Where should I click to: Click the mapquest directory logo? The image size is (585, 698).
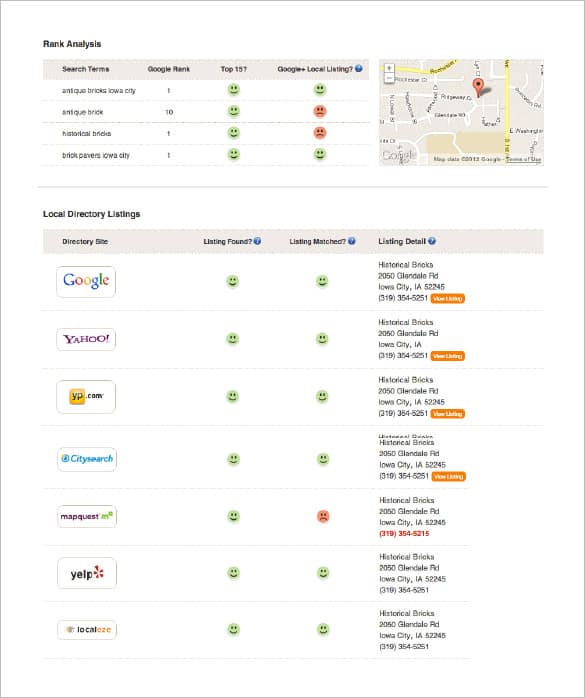point(87,516)
